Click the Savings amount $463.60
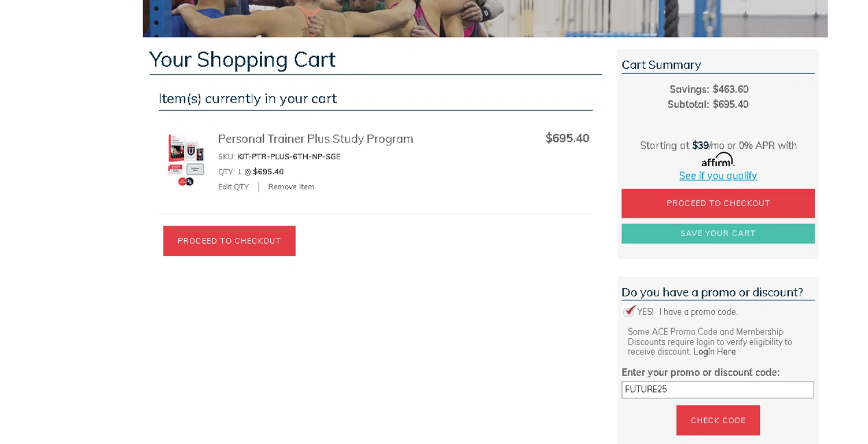Viewport: 868px width, 444px height. click(730, 90)
